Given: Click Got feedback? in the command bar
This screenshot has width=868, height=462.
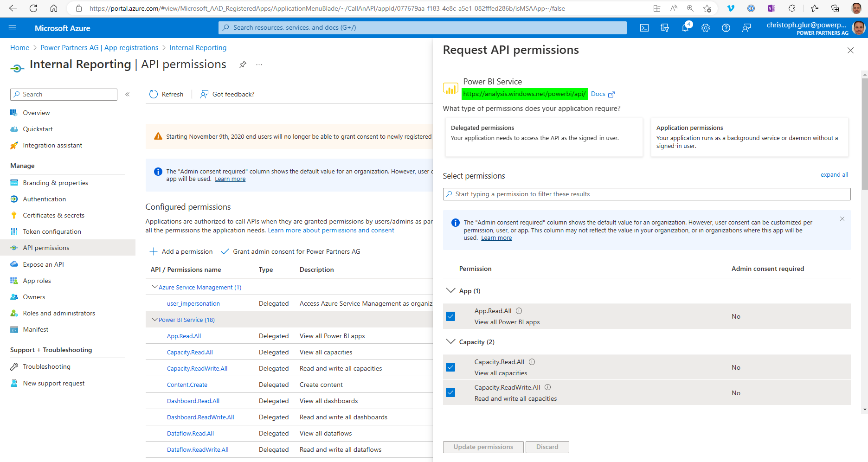Looking at the screenshot, I should coord(227,94).
